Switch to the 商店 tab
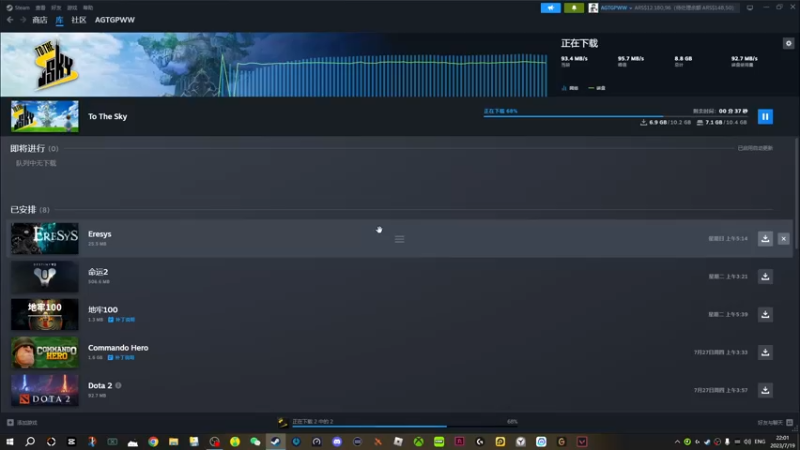 tap(40, 20)
